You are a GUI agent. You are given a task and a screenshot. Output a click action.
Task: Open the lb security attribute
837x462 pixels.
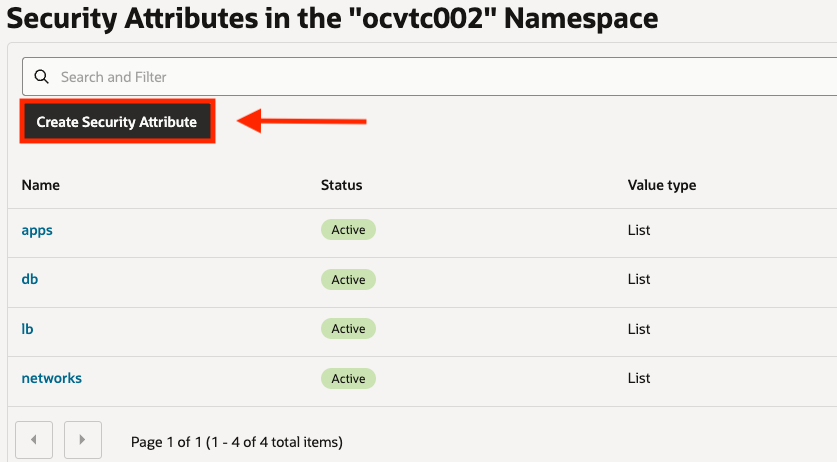[29, 329]
